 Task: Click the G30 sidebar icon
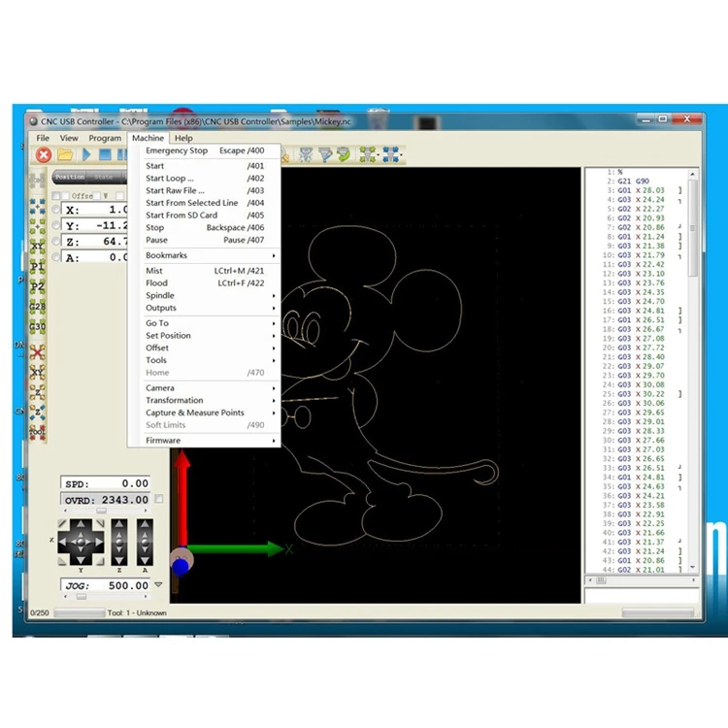pos(38,326)
